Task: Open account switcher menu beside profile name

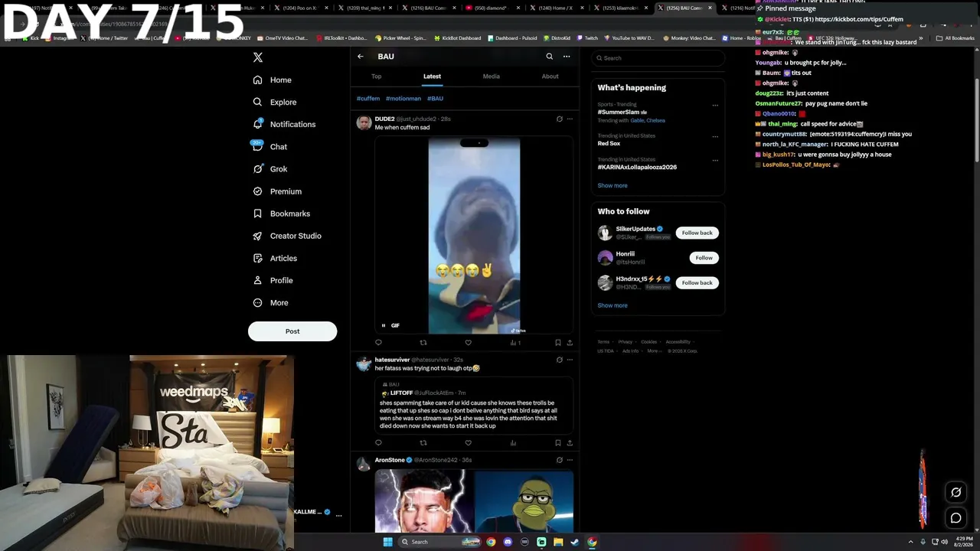Action: (338, 515)
